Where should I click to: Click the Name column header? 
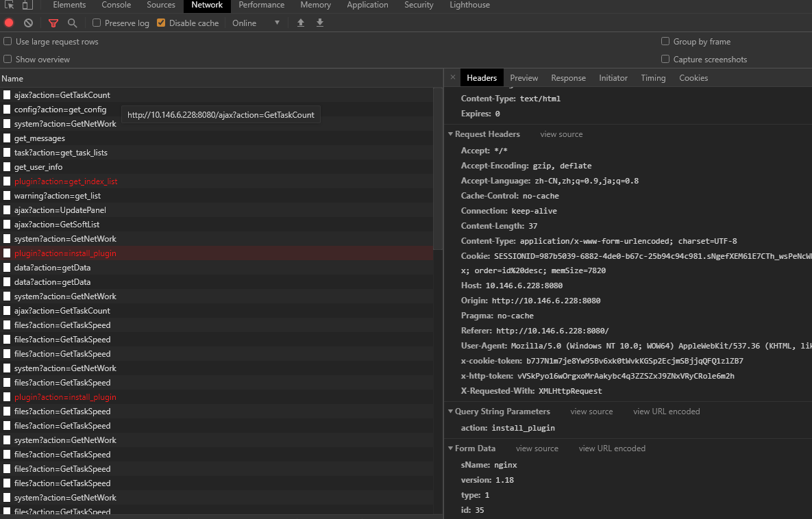(221, 79)
